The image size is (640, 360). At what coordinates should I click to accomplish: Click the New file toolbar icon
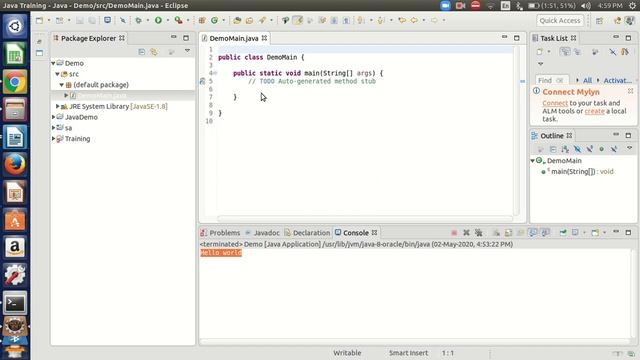click(39, 20)
